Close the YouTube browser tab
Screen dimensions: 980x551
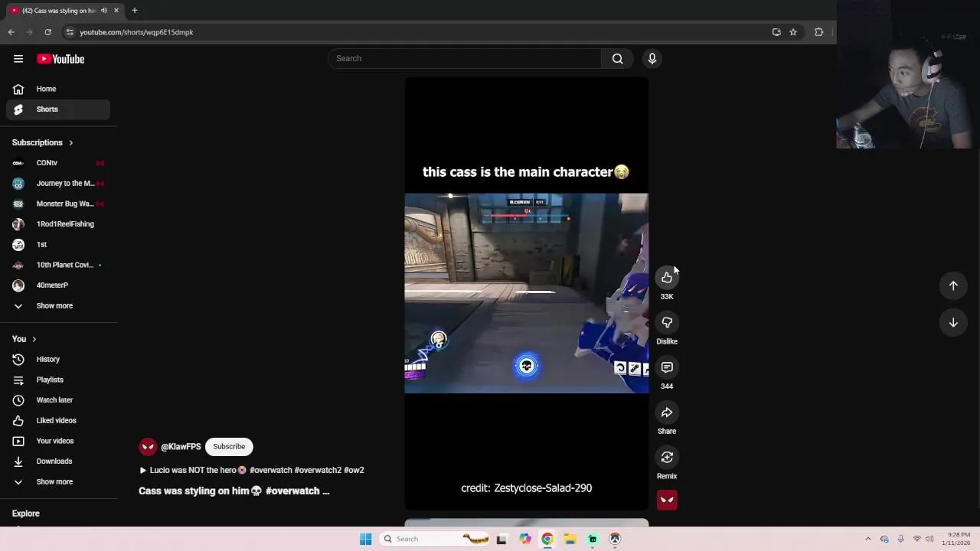pos(116,11)
